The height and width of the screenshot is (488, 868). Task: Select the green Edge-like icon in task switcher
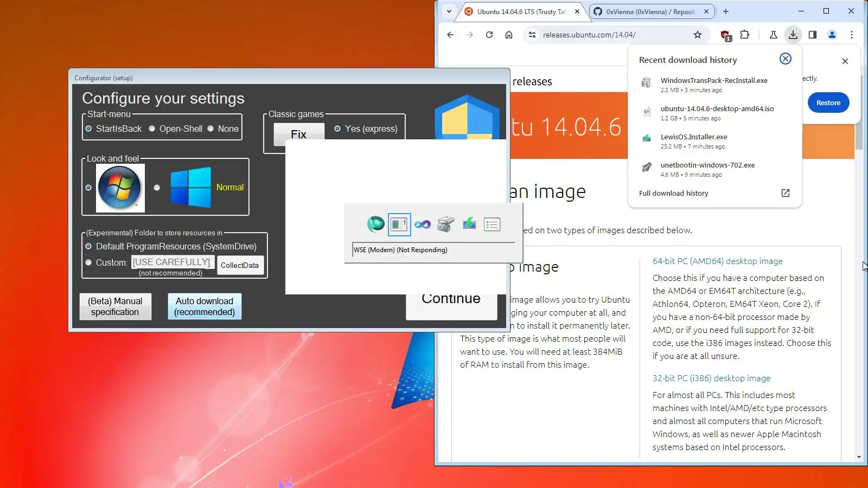click(375, 224)
